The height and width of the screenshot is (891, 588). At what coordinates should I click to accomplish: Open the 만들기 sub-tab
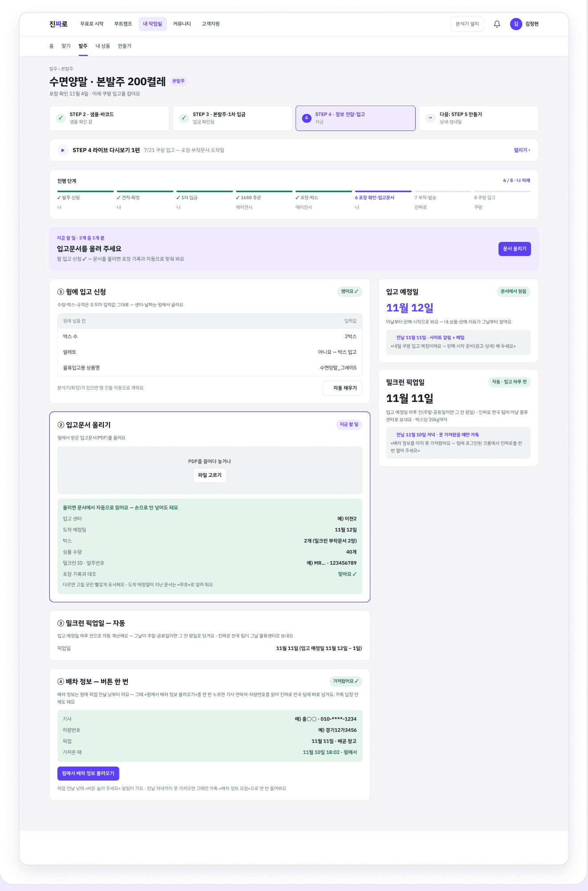(x=124, y=46)
